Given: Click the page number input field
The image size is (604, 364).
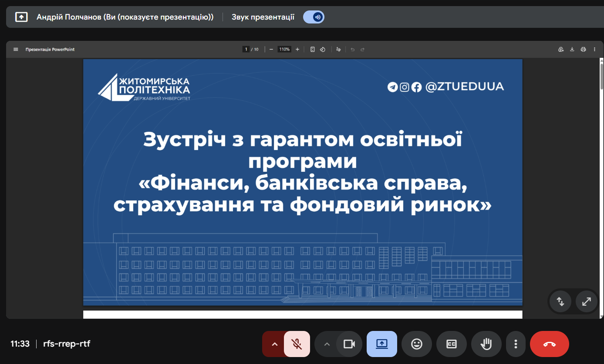Looking at the screenshot, I should click(246, 50).
